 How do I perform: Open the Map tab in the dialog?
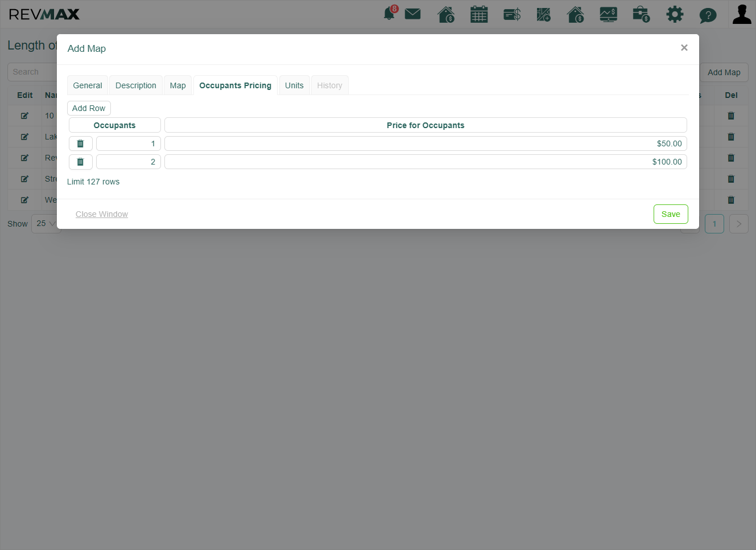(x=178, y=85)
